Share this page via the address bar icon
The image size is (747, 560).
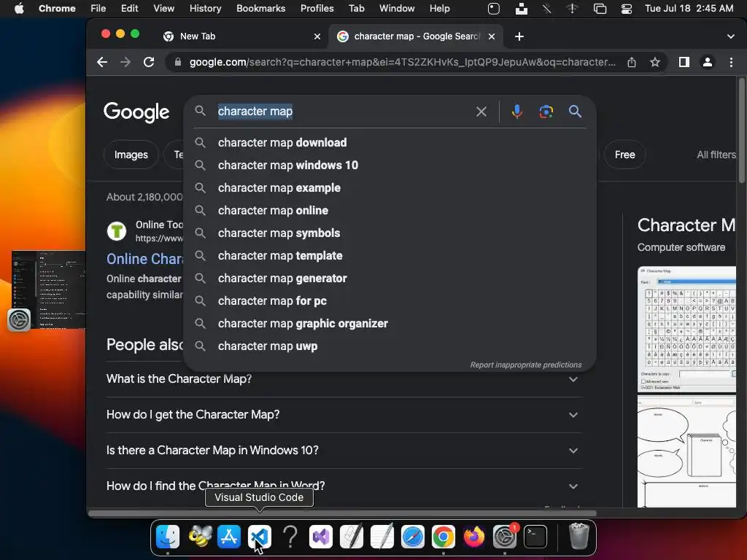coord(632,62)
